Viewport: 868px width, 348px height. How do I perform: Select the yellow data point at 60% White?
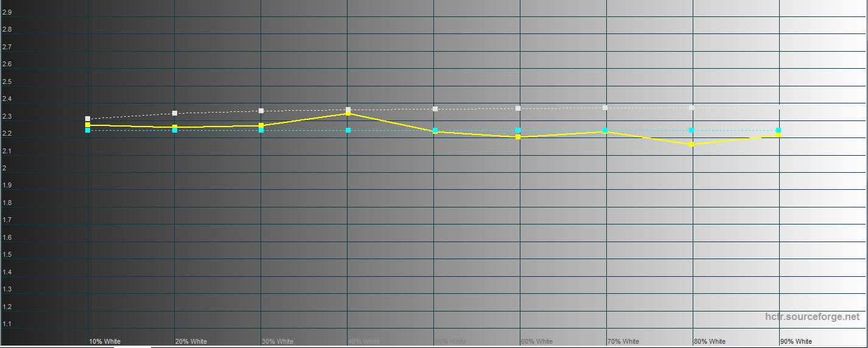click(518, 137)
